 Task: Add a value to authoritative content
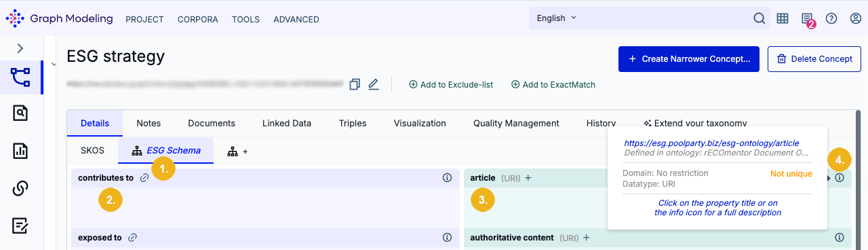(586, 238)
